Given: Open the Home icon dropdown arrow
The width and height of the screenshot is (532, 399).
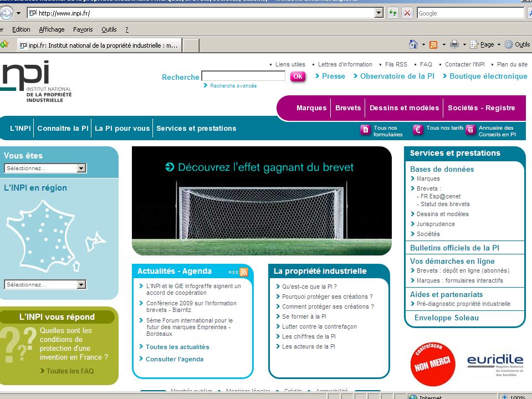Looking at the screenshot, I should point(423,44).
